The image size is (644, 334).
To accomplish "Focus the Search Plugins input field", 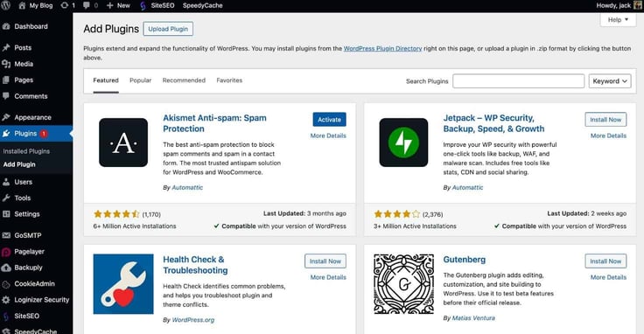I will click(x=518, y=81).
